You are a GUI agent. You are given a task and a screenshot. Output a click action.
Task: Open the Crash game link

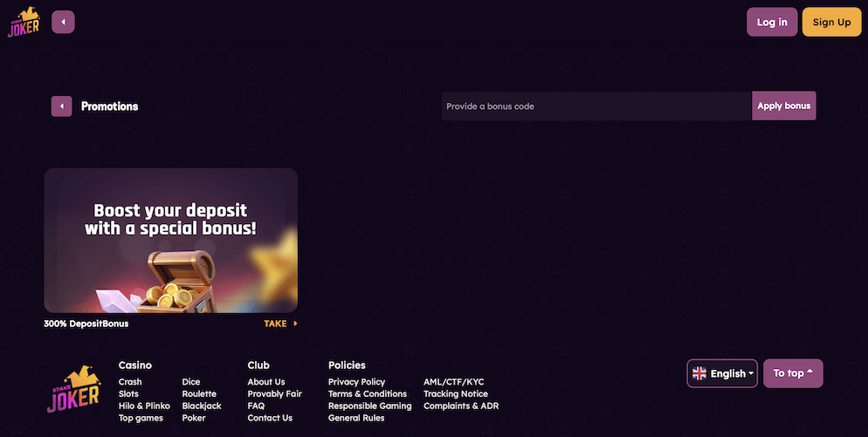point(130,382)
